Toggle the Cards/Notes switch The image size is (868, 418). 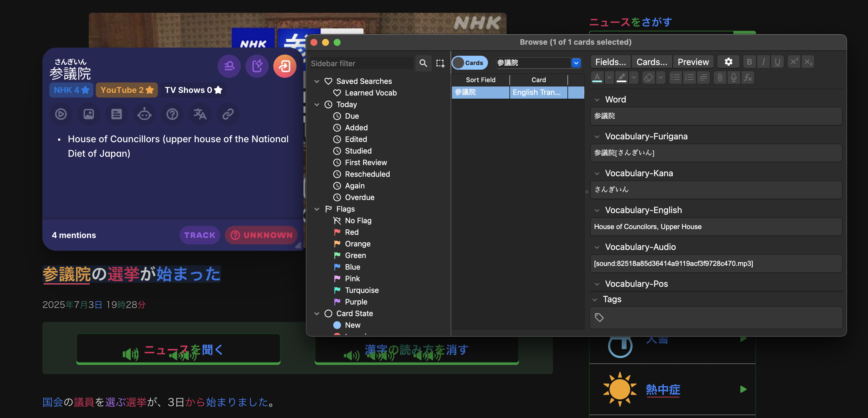pyautogui.click(x=470, y=63)
